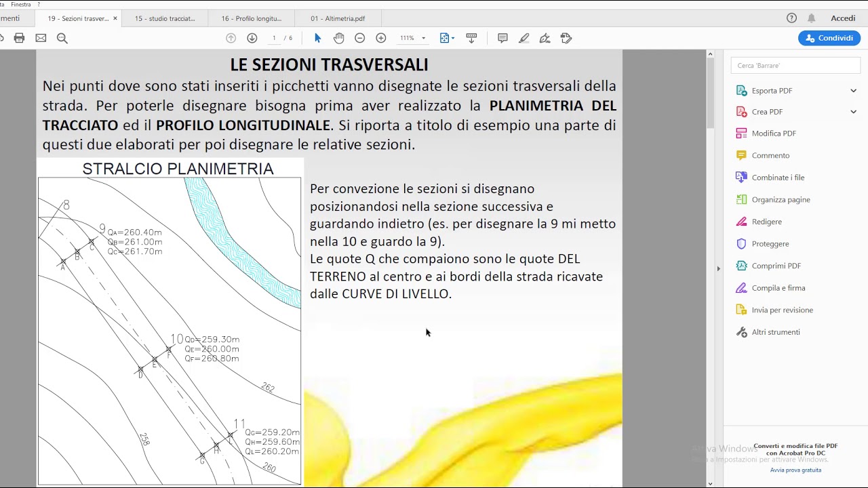Click the PROFILO LONGITUDINALE bold text
868x488 pixels.
[243, 125]
